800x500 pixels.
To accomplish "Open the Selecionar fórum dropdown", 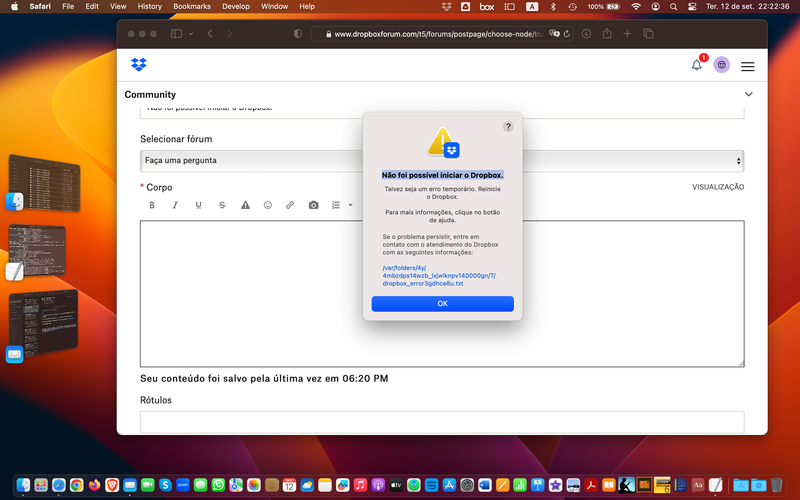I will coord(442,160).
